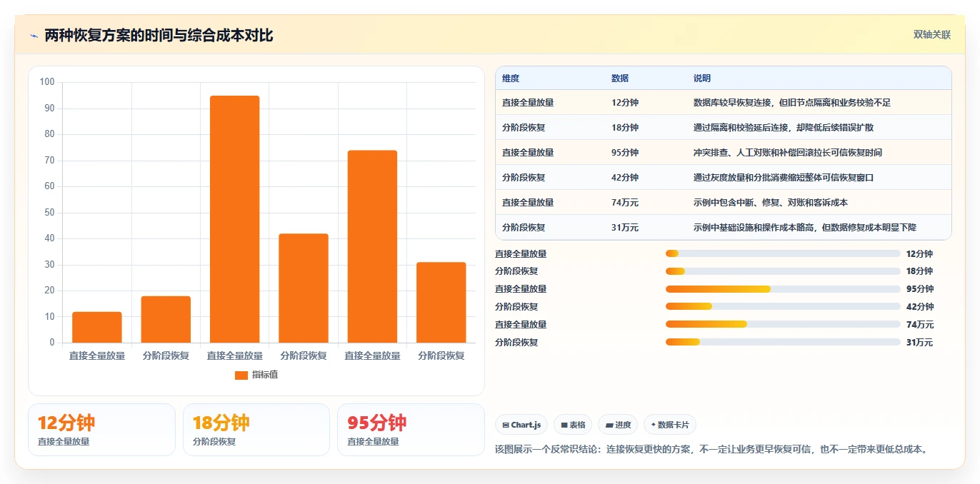Image resolution: width=980 pixels, height=484 pixels.
Task: Click the y-axis label 50 on the chart
Action: pos(49,213)
